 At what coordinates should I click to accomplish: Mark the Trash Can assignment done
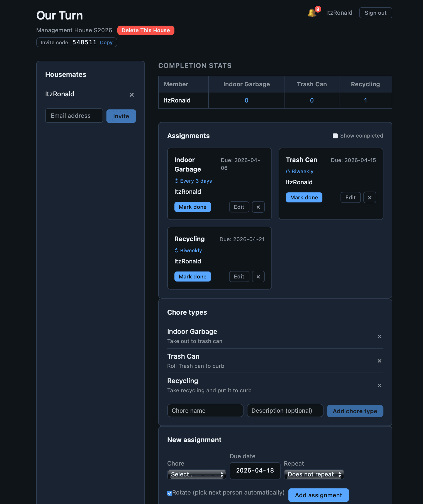click(304, 197)
